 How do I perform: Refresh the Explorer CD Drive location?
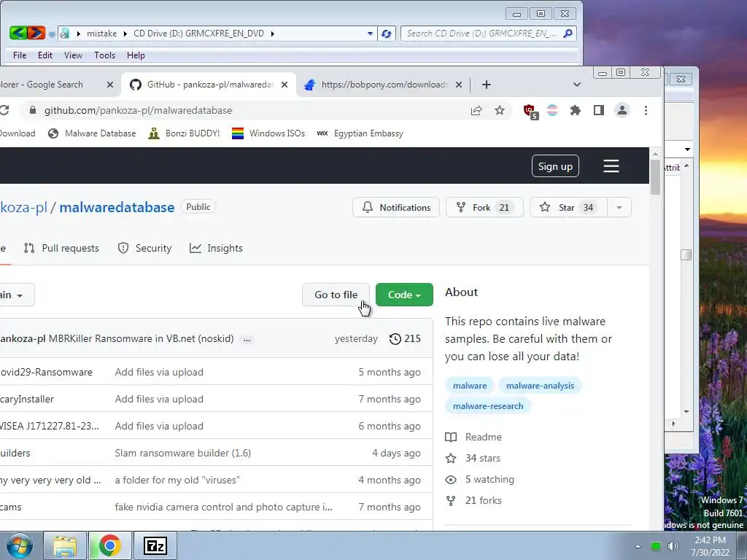(x=387, y=34)
